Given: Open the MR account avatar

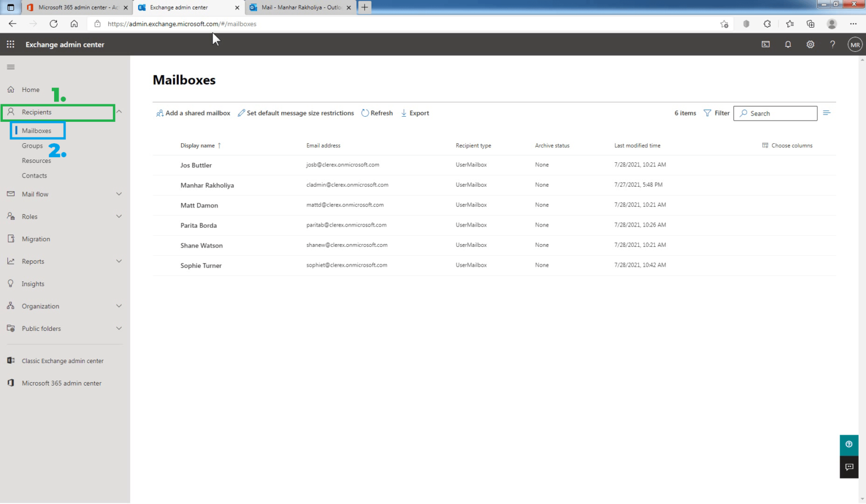Looking at the screenshot, I should (855, 45).
